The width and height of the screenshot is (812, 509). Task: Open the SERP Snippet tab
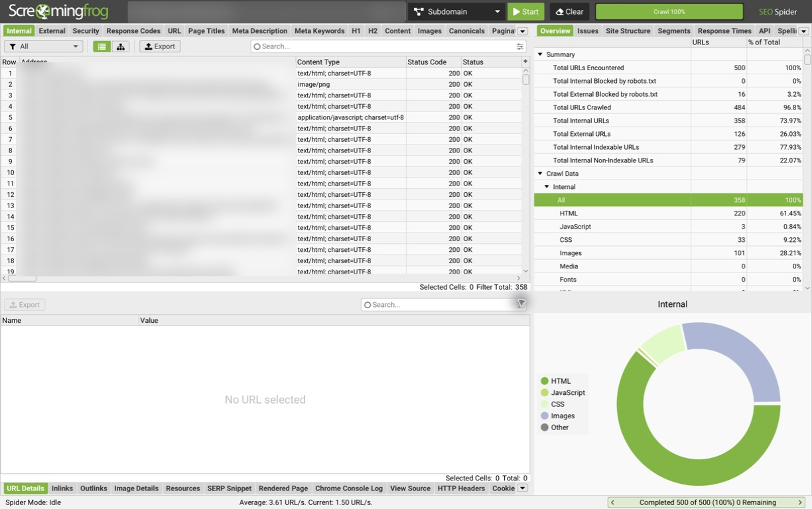(x=230, y=488)
